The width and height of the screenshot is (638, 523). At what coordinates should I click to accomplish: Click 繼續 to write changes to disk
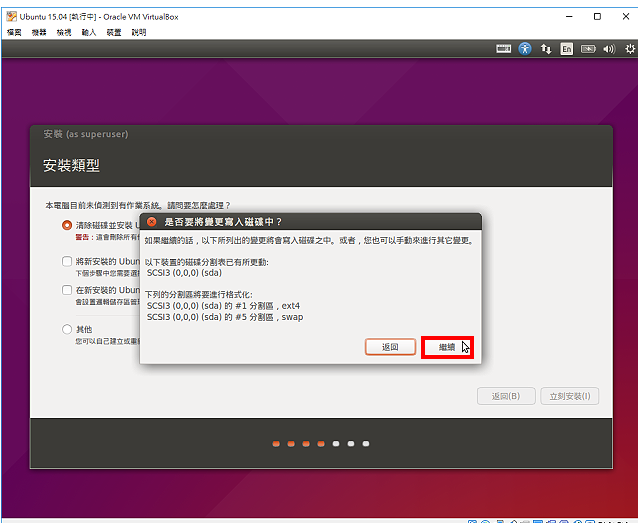[447, 347]
